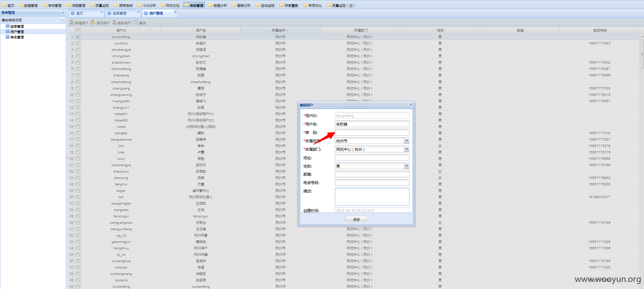Open the GIS分析 top menu folder

[147, 5]
